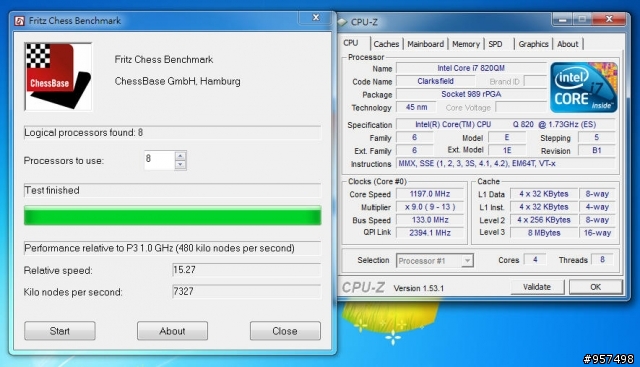Select the CPU tab in CPU-Z
Viewport: 640px width, 367px height.
(351, 43)
